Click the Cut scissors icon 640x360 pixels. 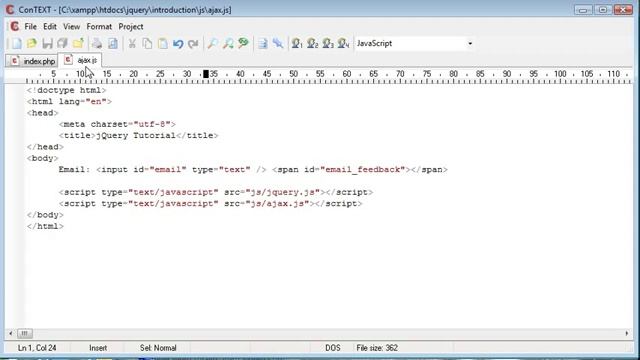132,43
